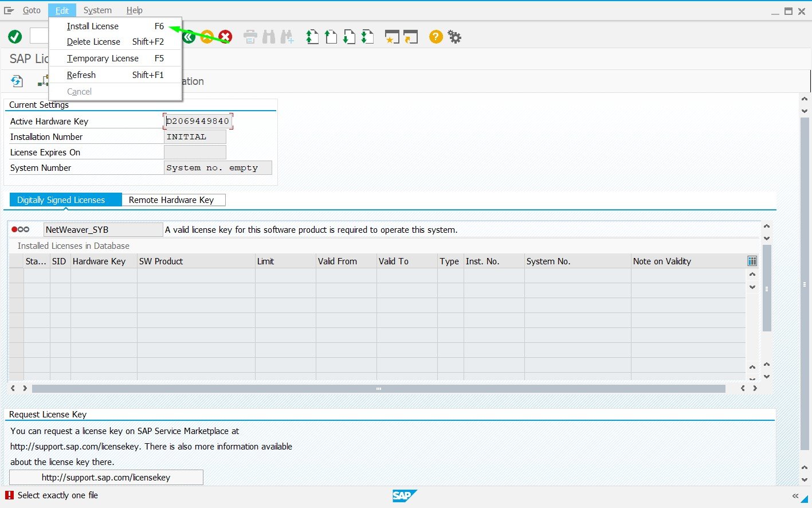Image resolution: width=812 pixels, height=508 pixels.
Task: Click the empty License Expires On field
Action: 195,152
